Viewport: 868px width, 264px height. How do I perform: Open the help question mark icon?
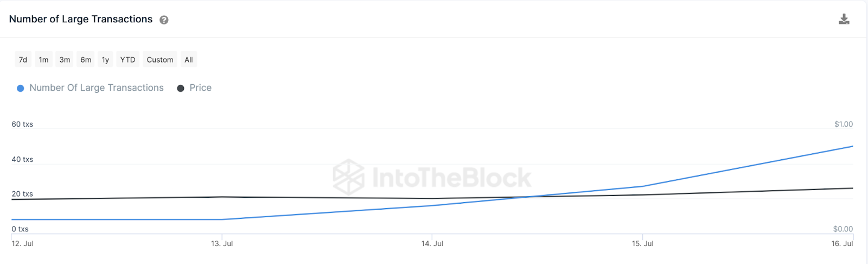tap(164, 20)
